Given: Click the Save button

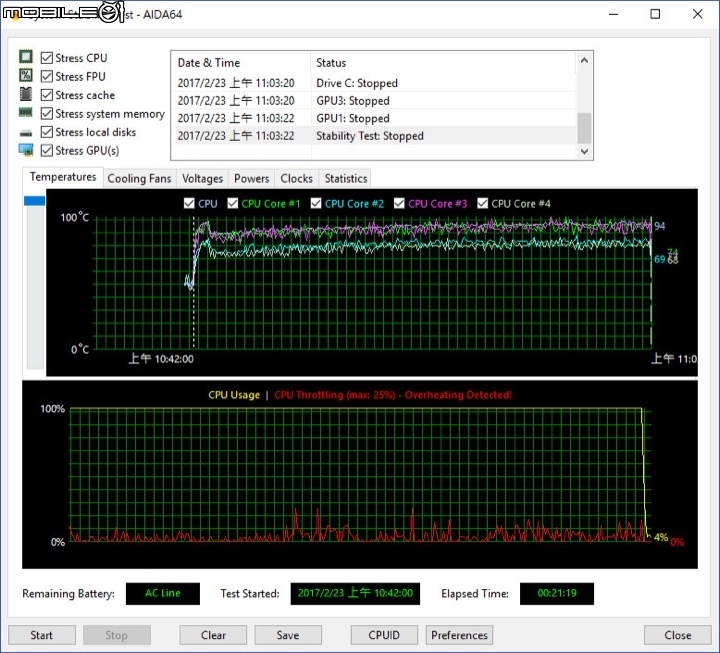Looking at the screenshot, I should pos(288,635).
